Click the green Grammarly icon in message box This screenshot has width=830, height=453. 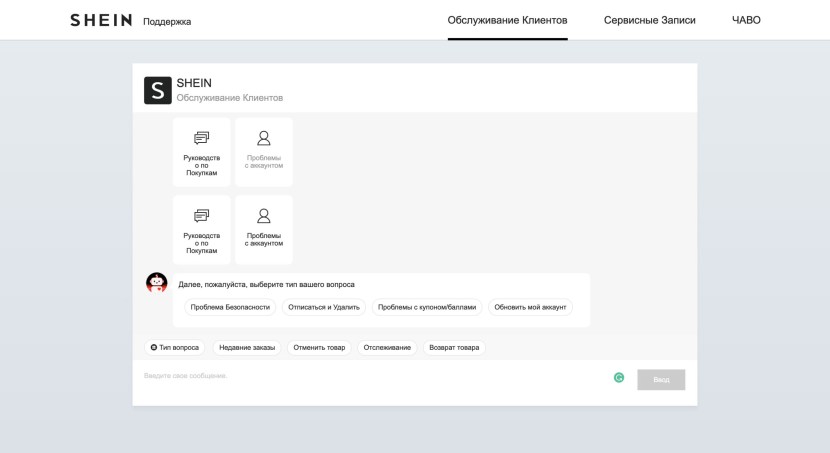pos(619,378)
